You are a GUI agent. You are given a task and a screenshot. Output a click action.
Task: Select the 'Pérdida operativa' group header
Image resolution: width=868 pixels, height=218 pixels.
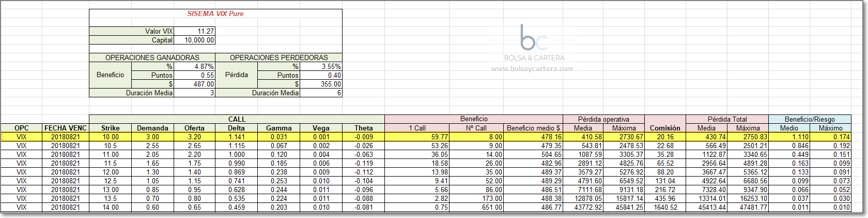603,119
